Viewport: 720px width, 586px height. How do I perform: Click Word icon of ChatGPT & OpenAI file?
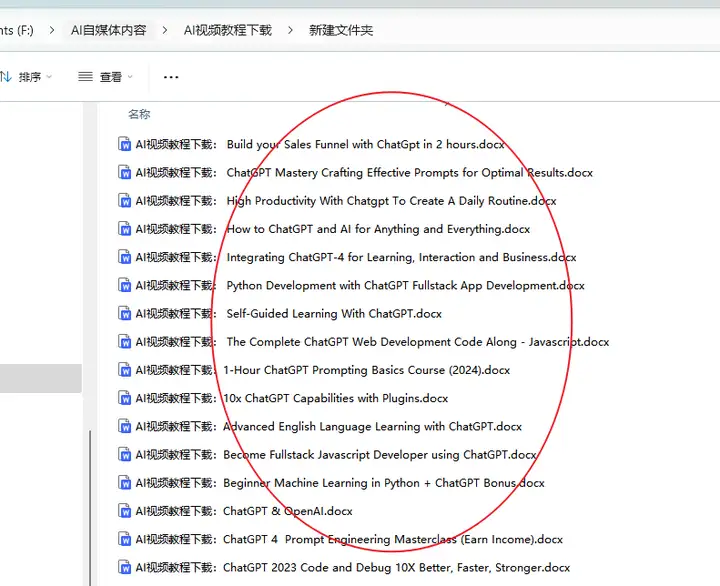[124, 511]
